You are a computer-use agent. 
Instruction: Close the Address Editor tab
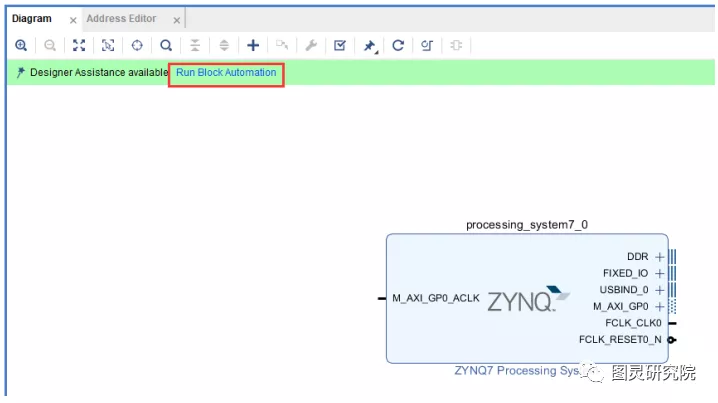(x=177, y=20)
